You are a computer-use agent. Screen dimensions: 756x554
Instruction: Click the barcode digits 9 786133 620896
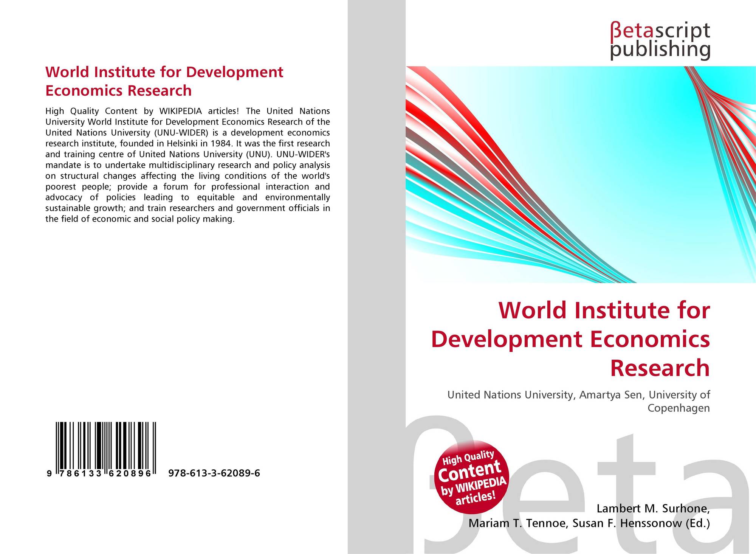pos(99,473)
